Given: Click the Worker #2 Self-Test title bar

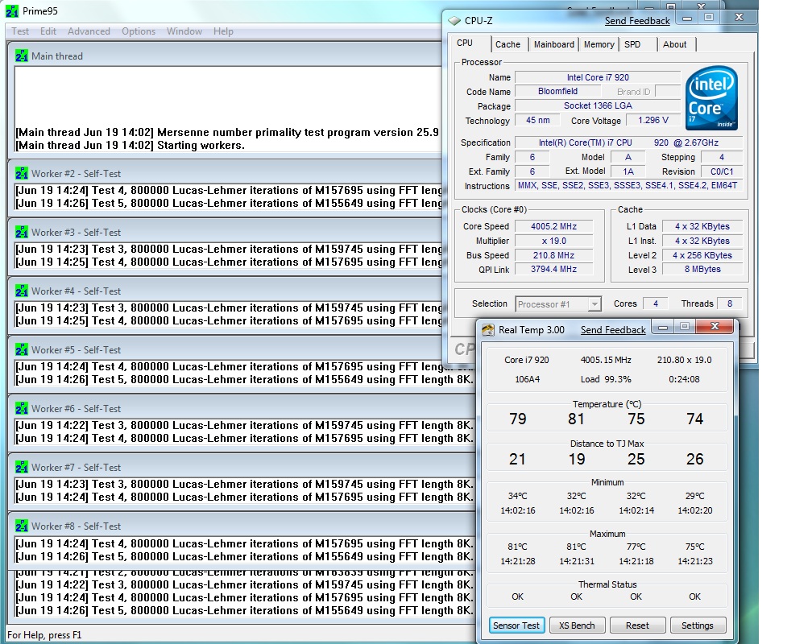Looking at the screenshot, I should point(225,173).
